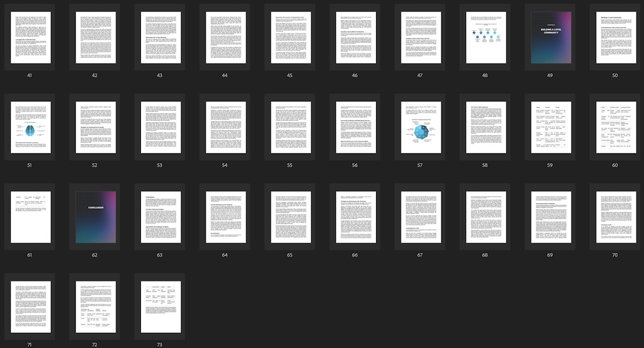Click the page 46 thumbnail
The height and width of the screenshot is (348, 644).
pos(355,38)
